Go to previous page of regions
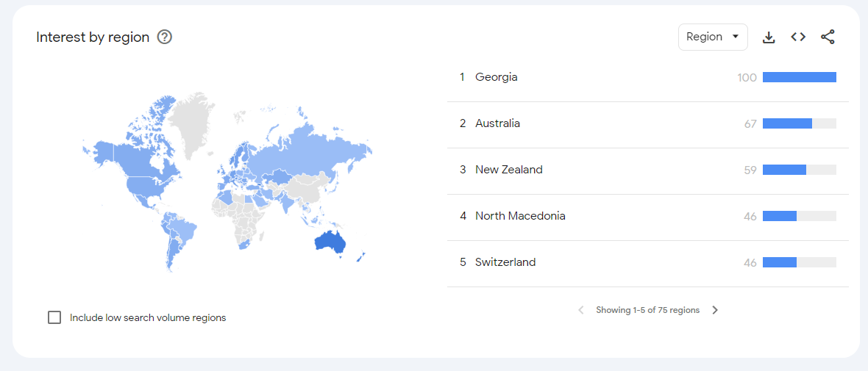Viewport: 868px width, 371px height. point(580,310)
